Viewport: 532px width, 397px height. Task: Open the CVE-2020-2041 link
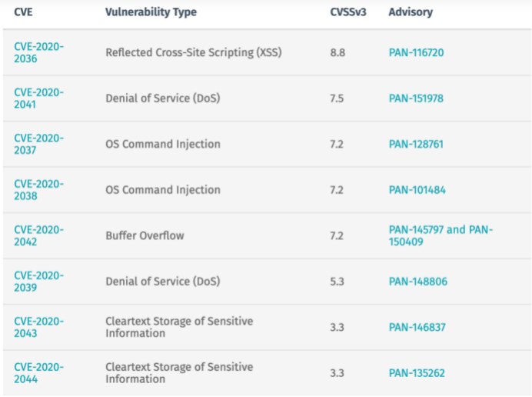(38, 98)
